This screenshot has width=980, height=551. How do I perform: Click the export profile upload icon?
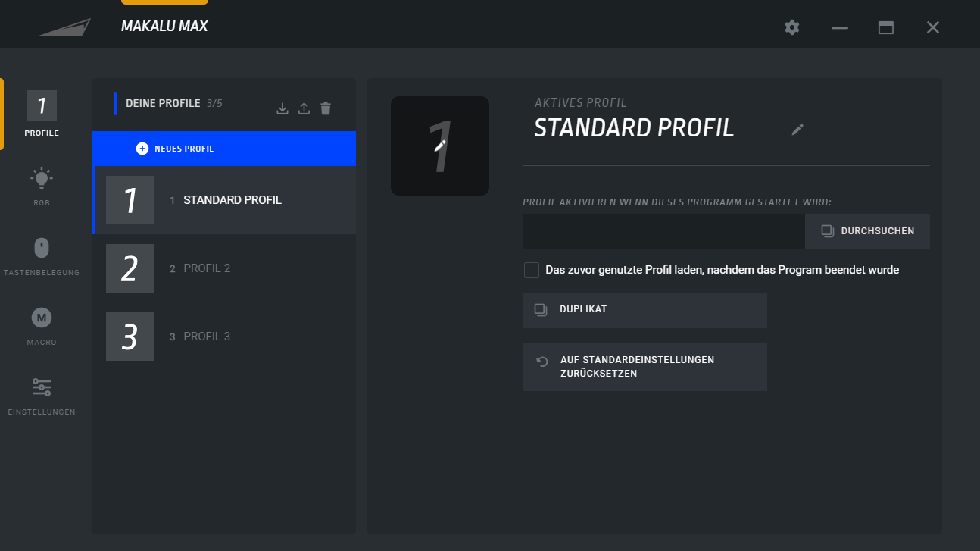pyautogui.click(x=304, y=108)
